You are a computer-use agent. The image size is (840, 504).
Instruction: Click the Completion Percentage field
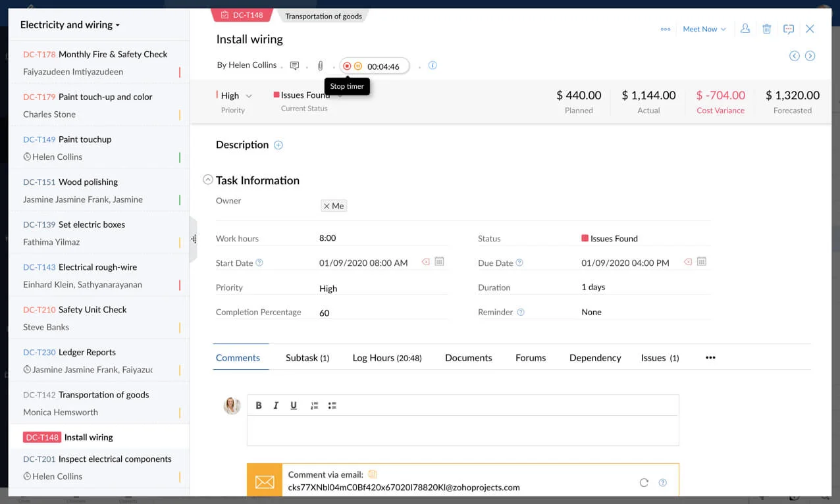pyautogui.click(x=382, y=313)
